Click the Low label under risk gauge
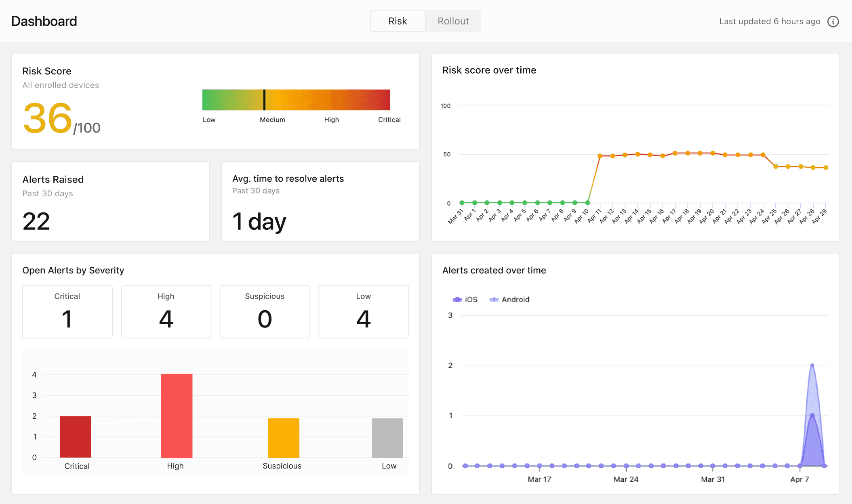The height and width of the screenshot is (504, 852). pyautogui.click(x=209, y=120)
